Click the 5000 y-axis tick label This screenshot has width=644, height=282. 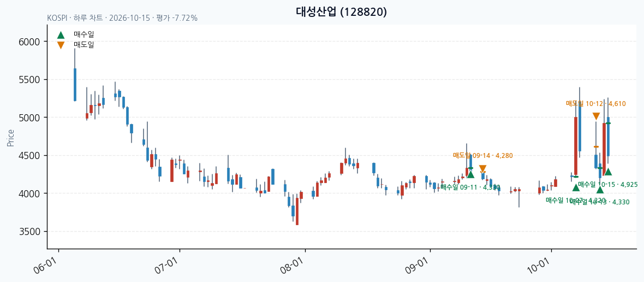(29, 117)
